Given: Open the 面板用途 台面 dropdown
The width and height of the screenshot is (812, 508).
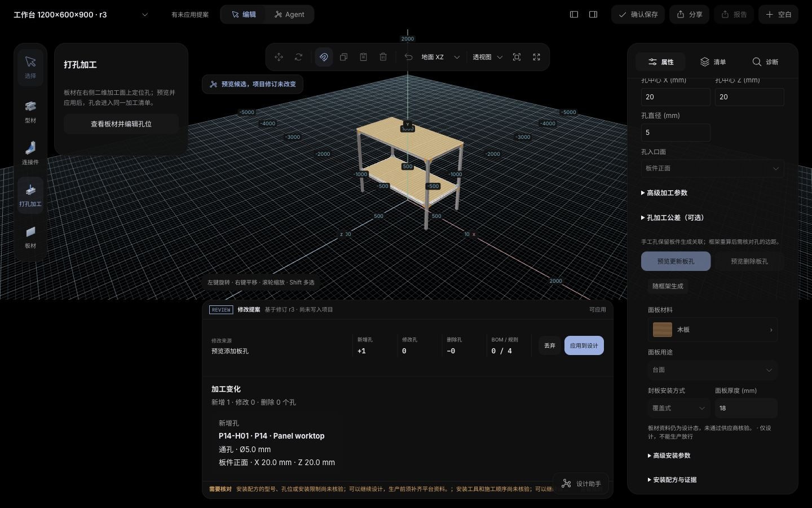Looking at the screenshot, I should click(x=712, y=370).
